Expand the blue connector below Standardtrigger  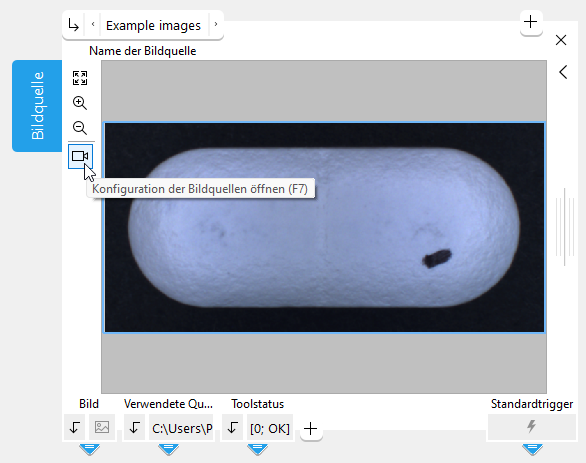532,449
